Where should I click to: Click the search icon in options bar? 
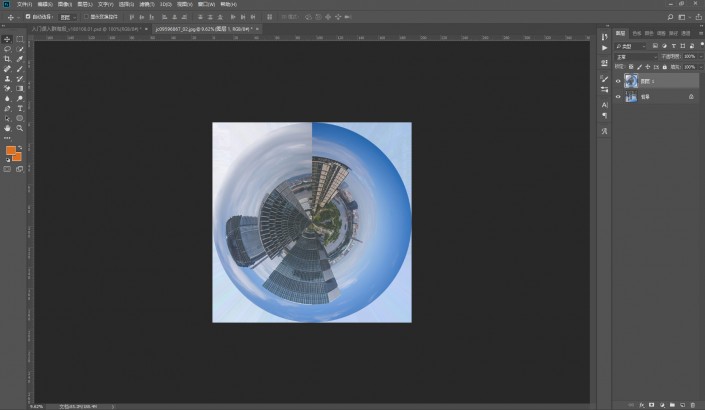(670, 17)
